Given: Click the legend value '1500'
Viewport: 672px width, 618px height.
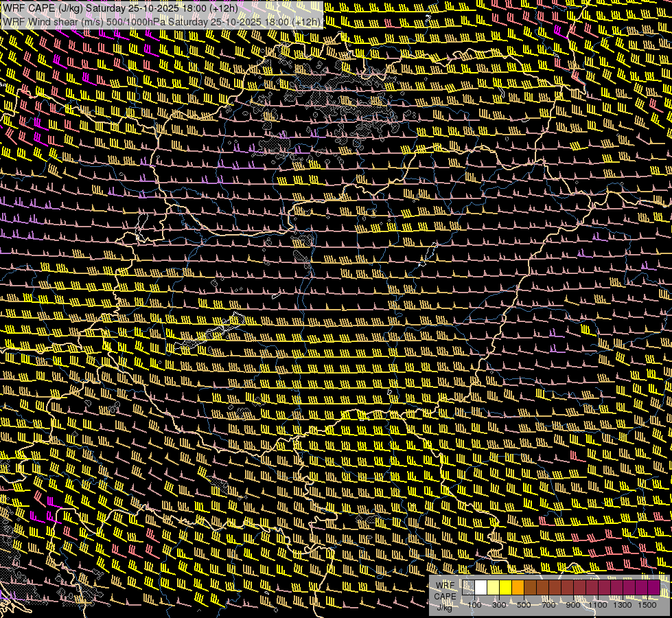Looking at the screenshot, I should tap(647, 605).
